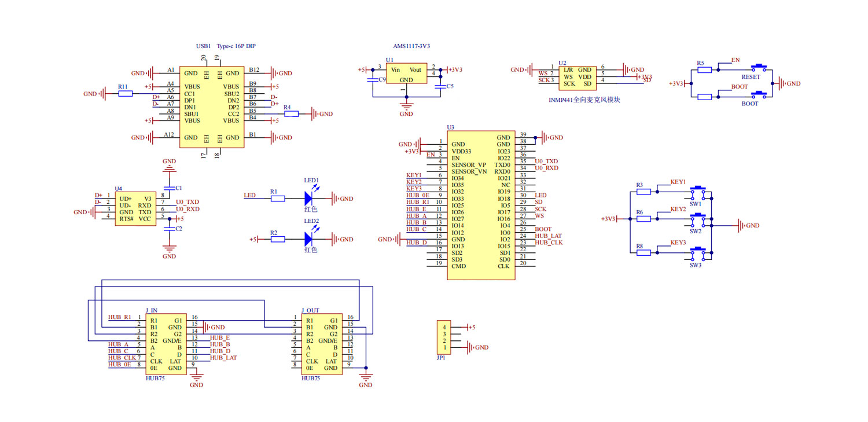868x422 pixels.
Task: Select the LED2 diode symbol
Action: coord(309,239)
